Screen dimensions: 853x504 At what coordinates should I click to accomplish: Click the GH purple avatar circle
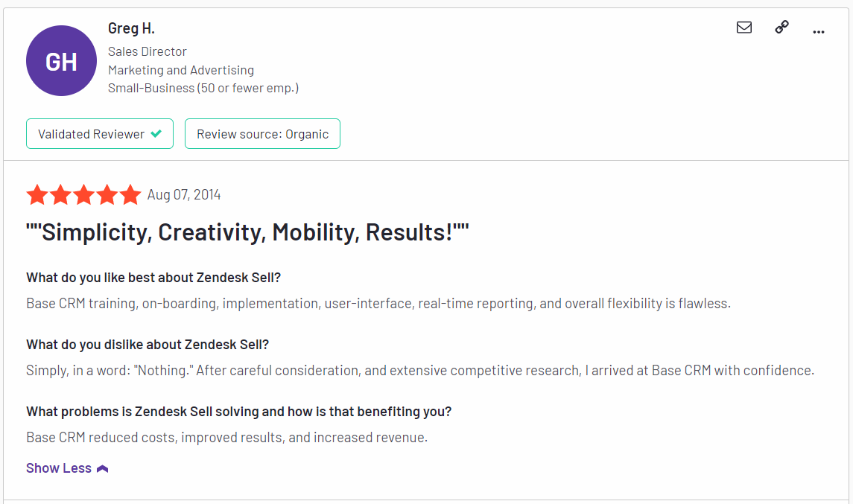coord(62,61)
